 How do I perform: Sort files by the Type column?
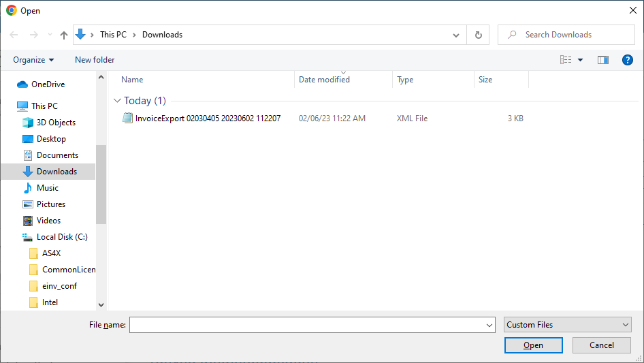click(405, 80)
